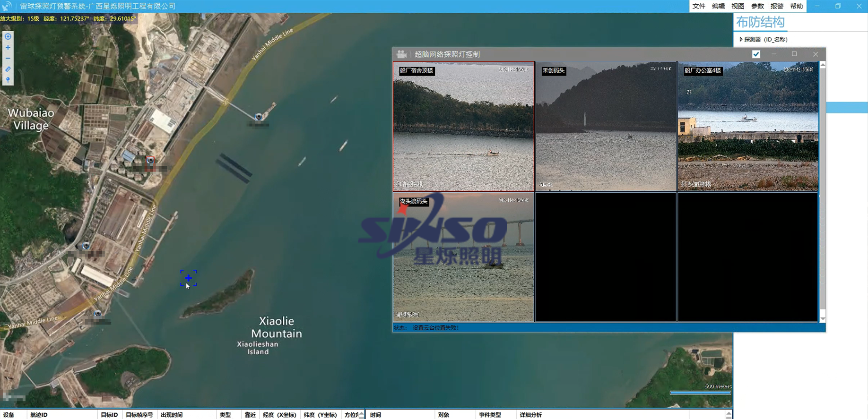Screen dimensions: 868x419
Task: Open the 文件 menu
Action: click(x=698, y=6)
